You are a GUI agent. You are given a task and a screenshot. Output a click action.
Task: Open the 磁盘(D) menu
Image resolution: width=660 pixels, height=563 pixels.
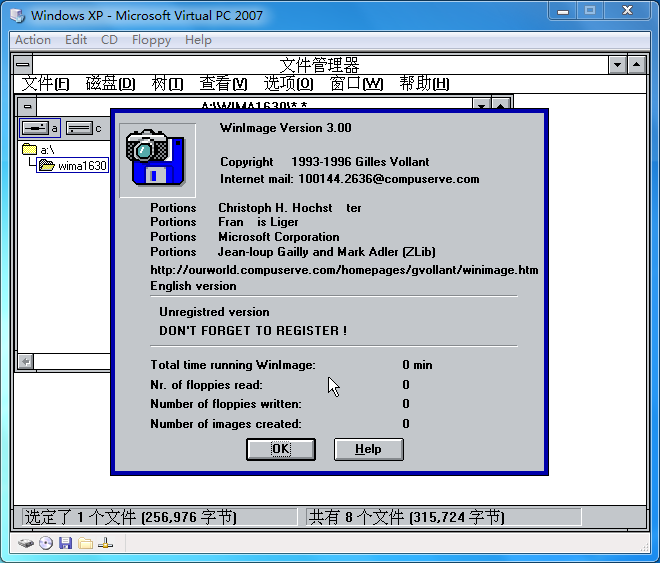point(110,84)
